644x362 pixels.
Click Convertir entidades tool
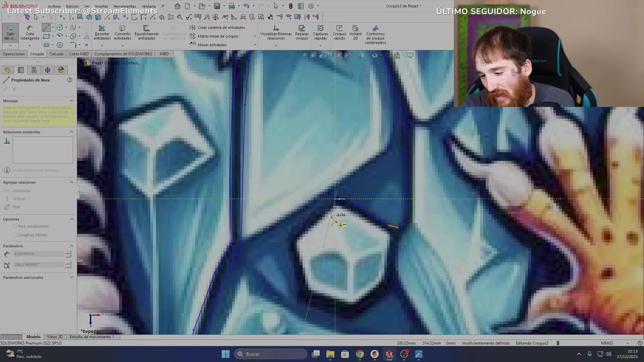coord(122,33)
